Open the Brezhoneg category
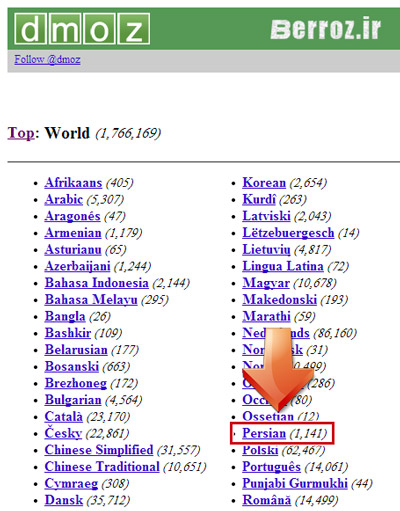400x511 pixels. (x=76, y=383)
